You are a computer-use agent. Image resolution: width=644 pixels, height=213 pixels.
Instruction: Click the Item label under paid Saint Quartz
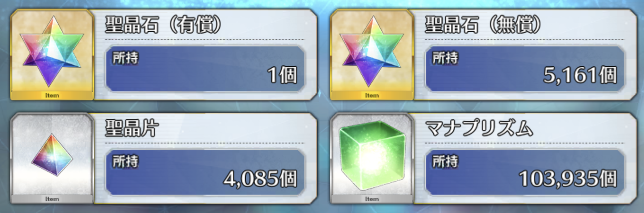pyautogui.click(x=52, y=96)
